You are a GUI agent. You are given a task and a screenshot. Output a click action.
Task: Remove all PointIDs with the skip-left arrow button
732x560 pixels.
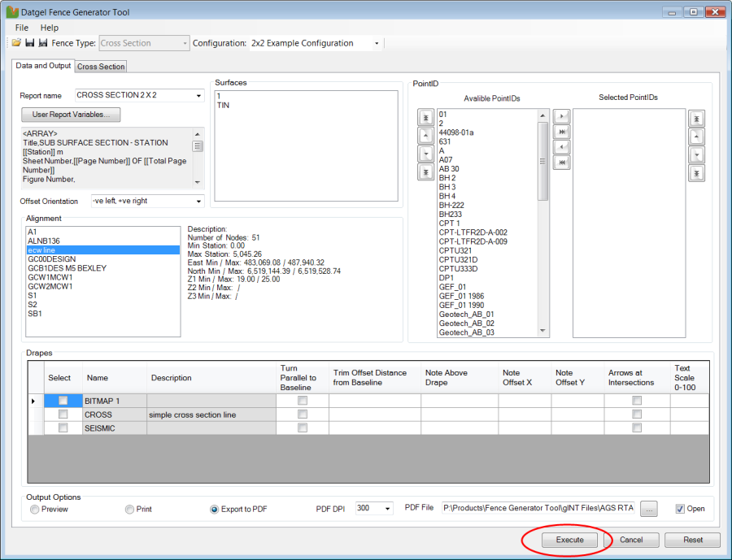tap(560, 163)
